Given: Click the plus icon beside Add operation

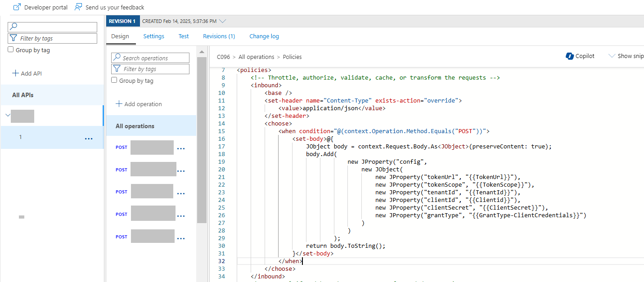Looking at the screenshot, I should tap(119, 104).
